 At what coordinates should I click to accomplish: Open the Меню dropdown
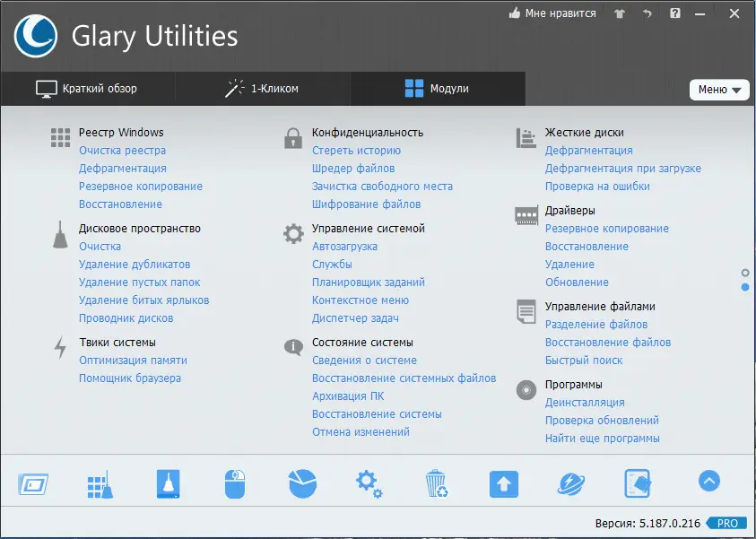(719, 90)
